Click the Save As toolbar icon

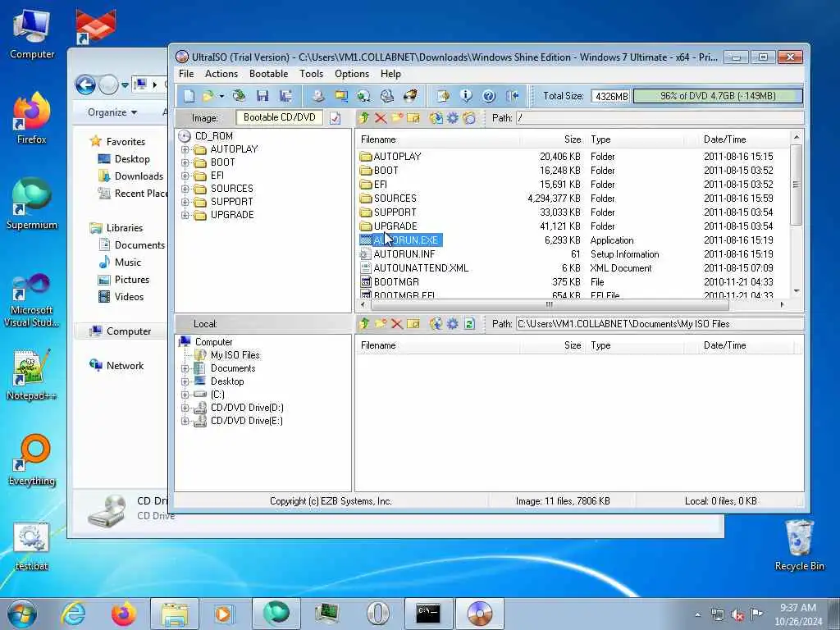[286, 96]
